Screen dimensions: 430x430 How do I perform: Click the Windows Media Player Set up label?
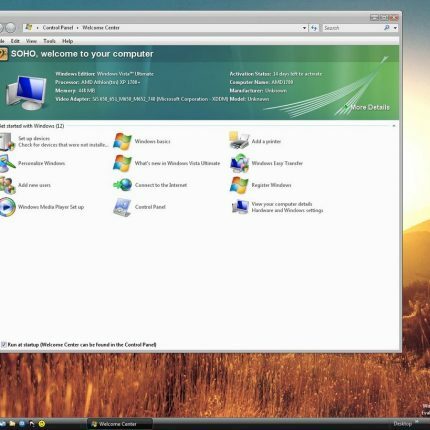[x=51, y=207]
